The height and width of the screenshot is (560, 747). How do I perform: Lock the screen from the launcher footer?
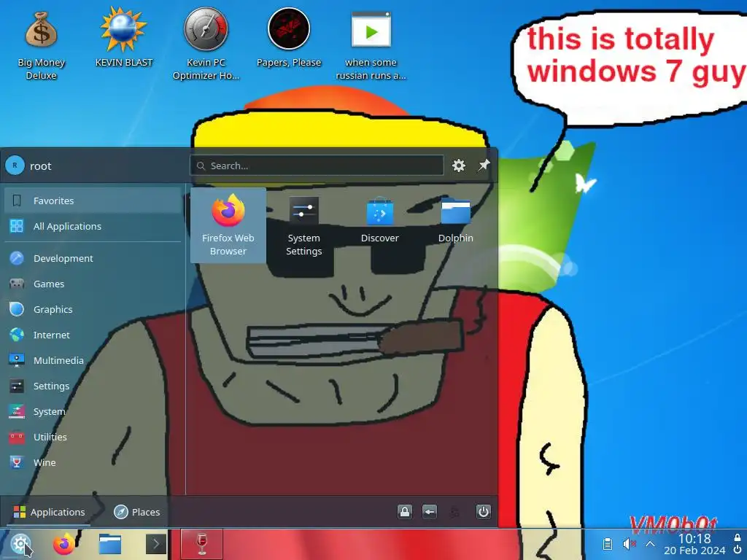point(404,512)
